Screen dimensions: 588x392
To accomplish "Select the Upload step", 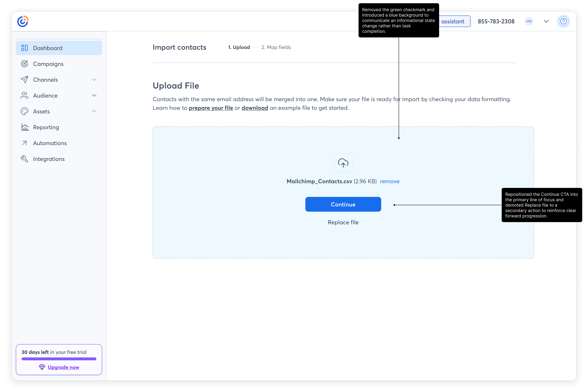I will (239, 47).
